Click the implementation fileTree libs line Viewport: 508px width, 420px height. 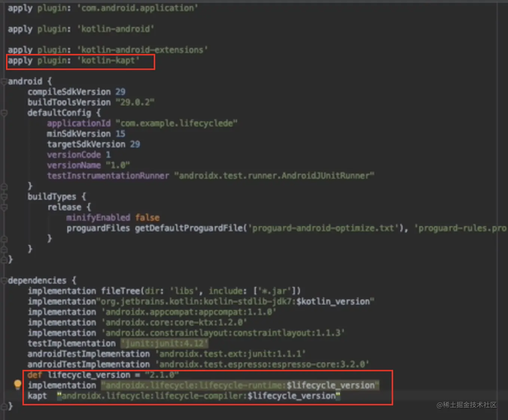coord(164,291)
